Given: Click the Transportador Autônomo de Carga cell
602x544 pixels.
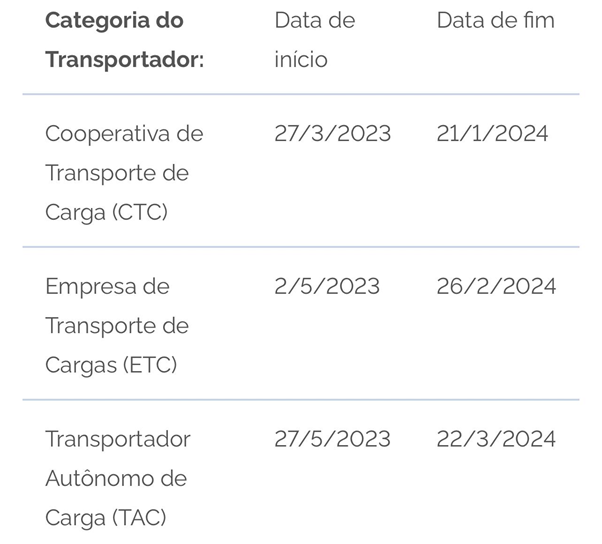Looking at the screenshot, I should pyautogui.click(x=117, y=478).
